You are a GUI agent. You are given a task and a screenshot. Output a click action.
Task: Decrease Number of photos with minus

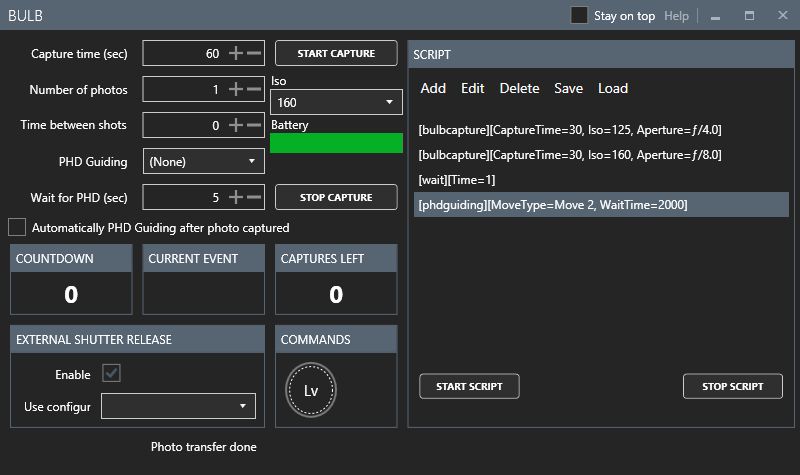(254, 89)
